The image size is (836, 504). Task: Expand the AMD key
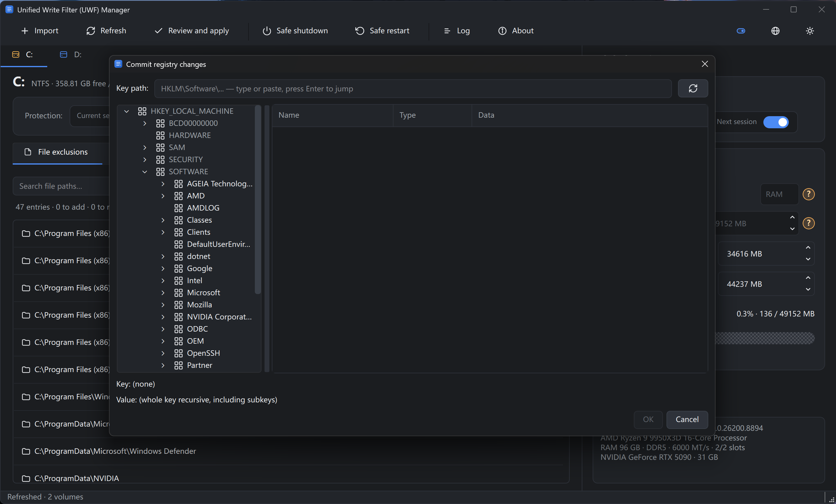(163, 196)
